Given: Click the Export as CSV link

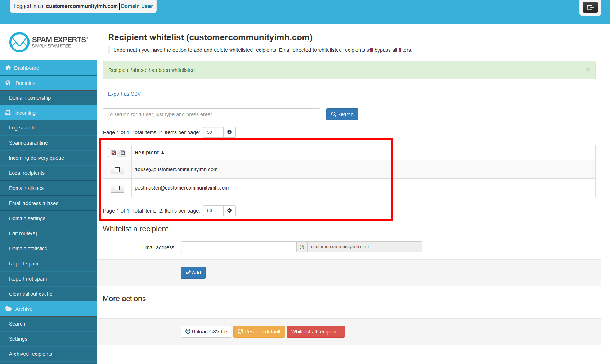Looking at the screenshot, I should (124, 94).
